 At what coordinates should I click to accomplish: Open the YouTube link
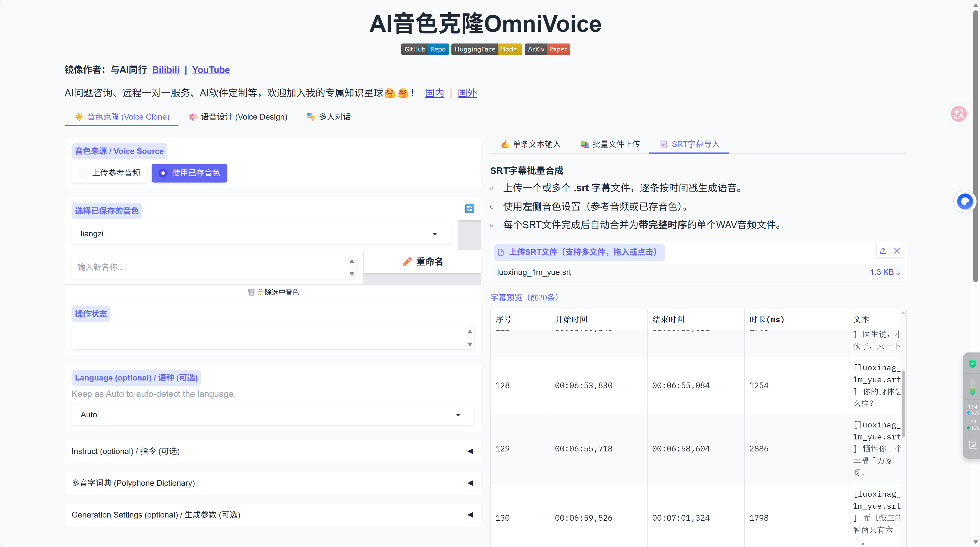211,70
